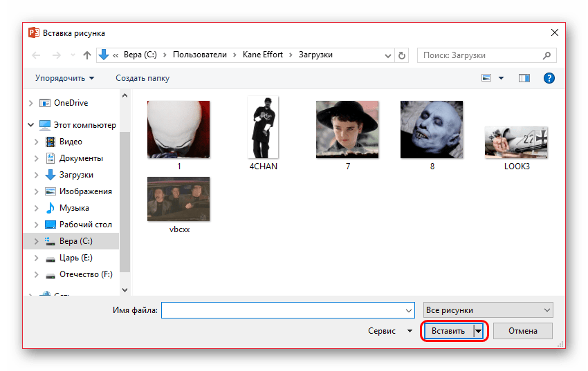Click the change view icon
Image resolution: width=588 pixels, height=371 pixels.
(x=486, y=78)
